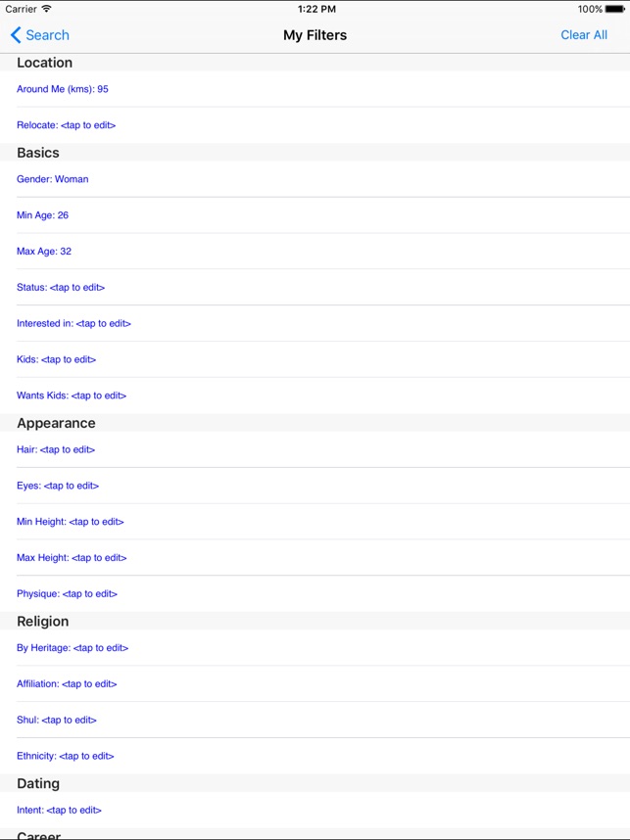Choose a Hair filter value

click(x=56, y=449)
